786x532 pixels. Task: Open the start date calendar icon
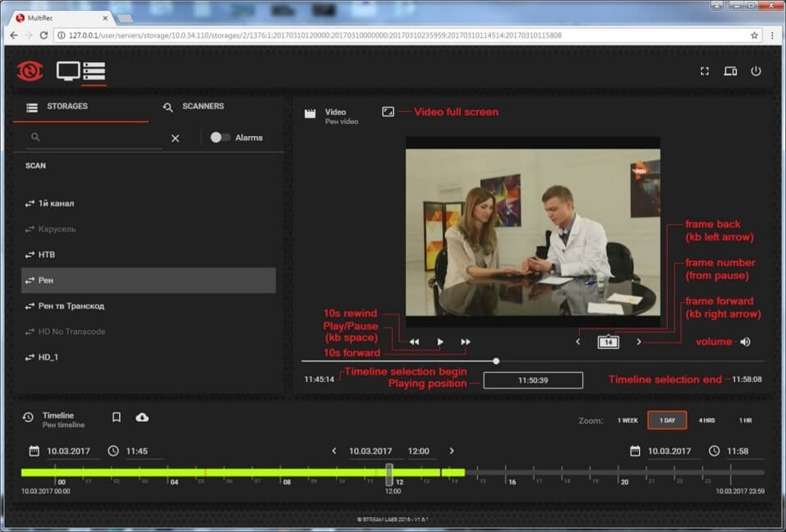pyautogui.click(x=34, y=451)
